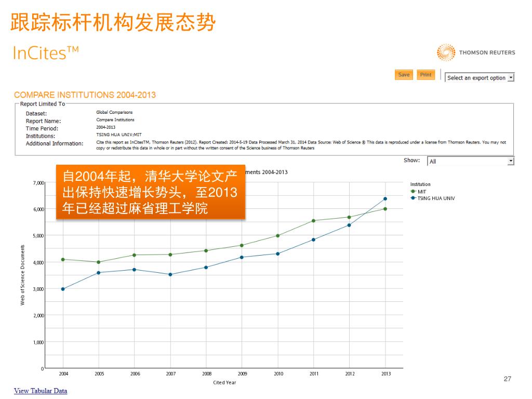Click the MIT data point for 2008
This screenshot has width=532, height=399.
click(206, 251)
